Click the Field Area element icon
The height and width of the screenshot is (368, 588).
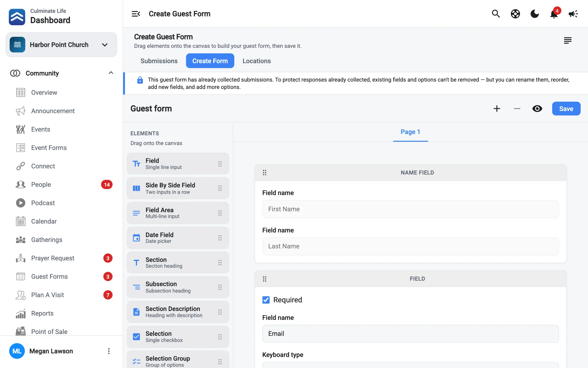coord(136,213)
